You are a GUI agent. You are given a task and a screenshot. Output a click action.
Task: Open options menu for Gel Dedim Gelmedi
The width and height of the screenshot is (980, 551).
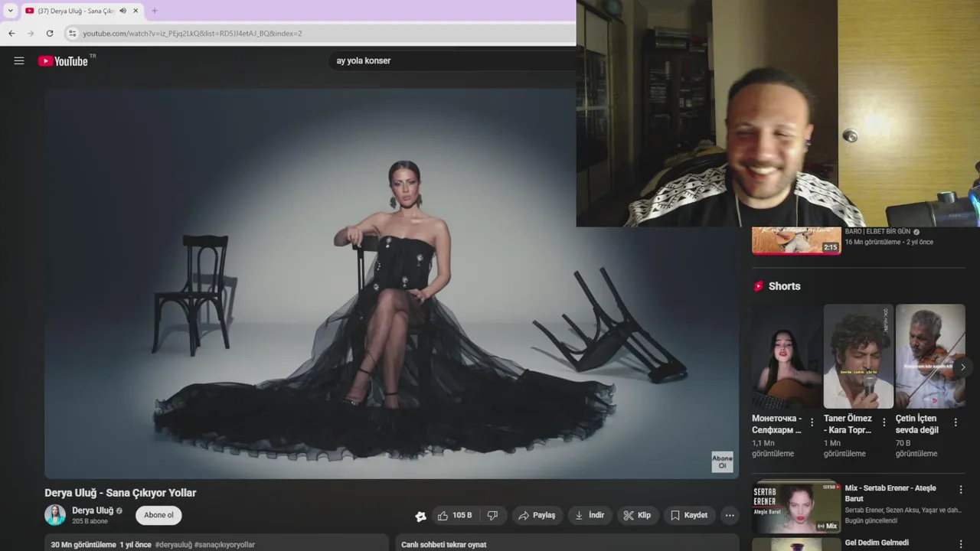(x=961, y=544)
